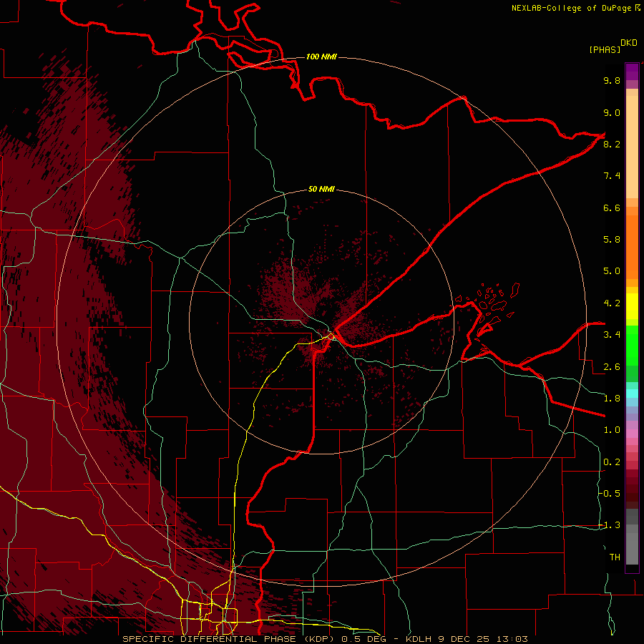Click the KDLH radar site identifier in the caption
The image size is (644, 644).
pyautogui.click(x=419, y=639)
